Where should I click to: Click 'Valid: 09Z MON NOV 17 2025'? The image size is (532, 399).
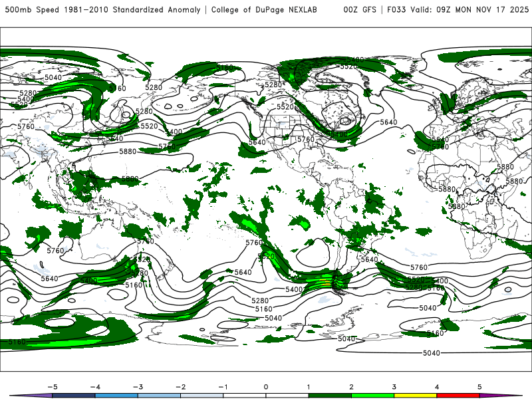pyautogui.click(x=469, y=9)
